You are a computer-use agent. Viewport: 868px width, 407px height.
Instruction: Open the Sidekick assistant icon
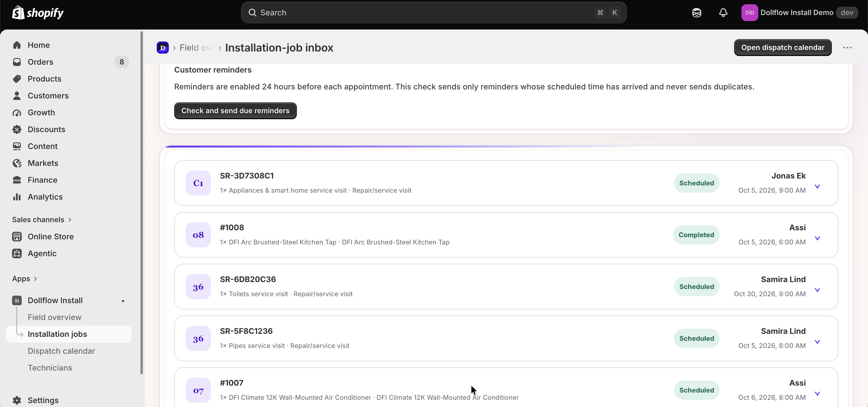(697, 13)
